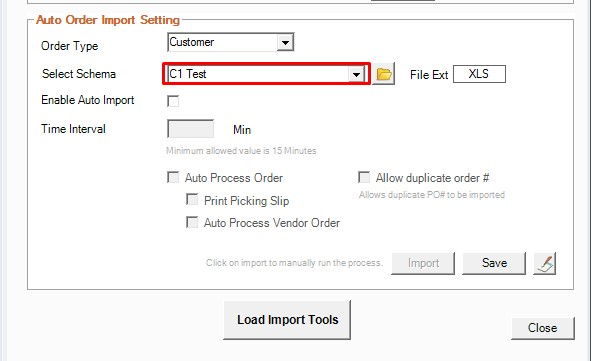This screenshot has height=361, width=592.
Task: Check Allow duplicate order # box
Action: point(364,177)
